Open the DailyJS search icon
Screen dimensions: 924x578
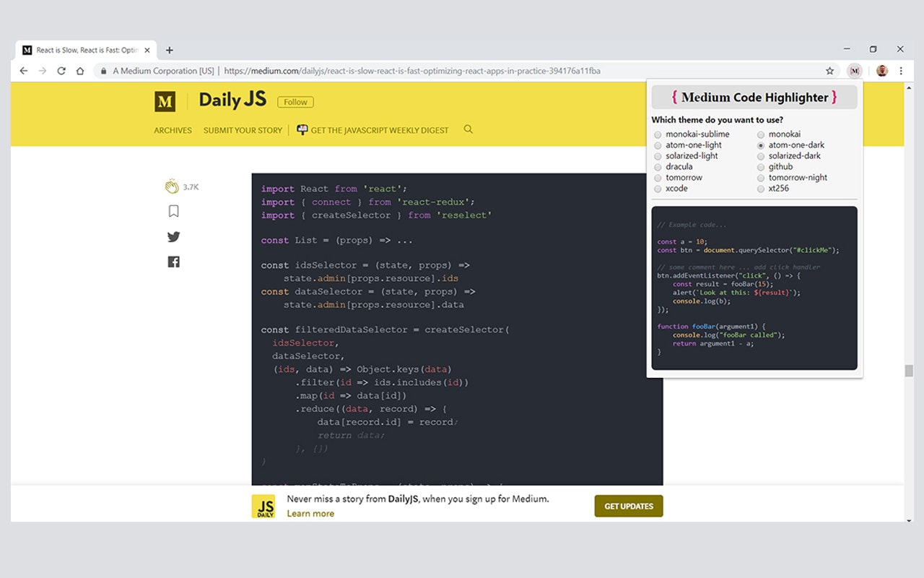pyautogui.click(x=468, y=129)
